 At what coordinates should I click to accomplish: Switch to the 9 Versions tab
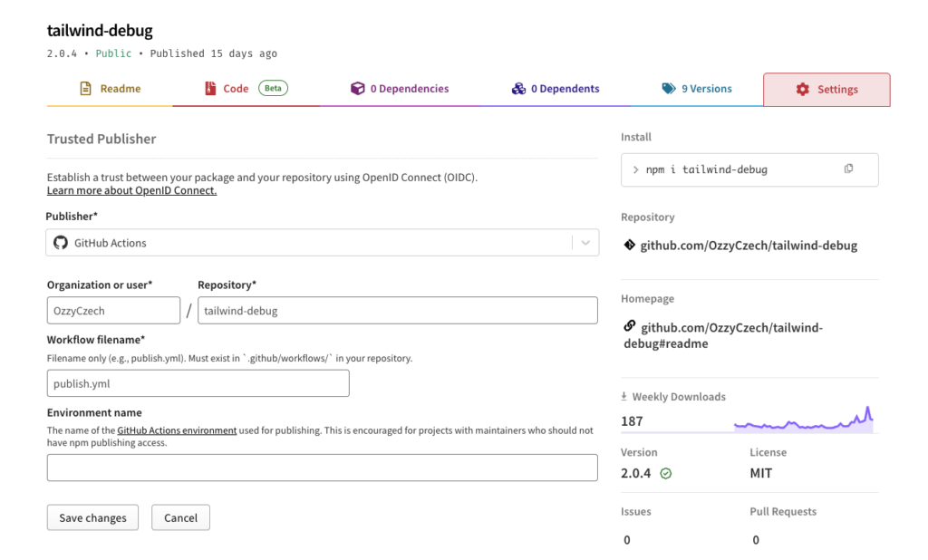(697, 89)
